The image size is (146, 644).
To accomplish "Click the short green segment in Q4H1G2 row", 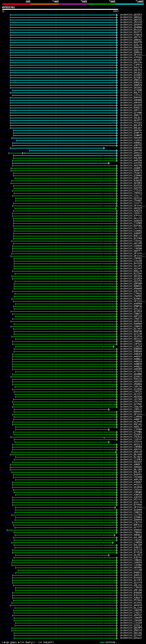I will (x=16, y=153).
